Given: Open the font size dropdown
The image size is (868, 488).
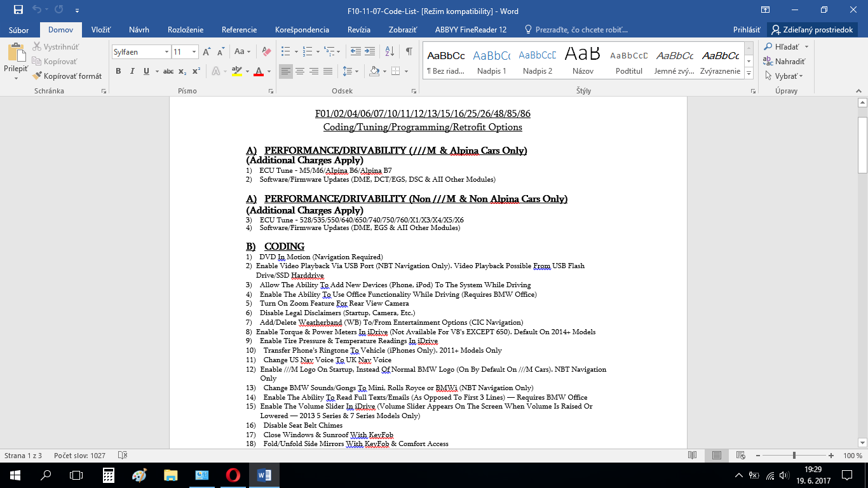Looking at the screenshot, I should (x=194, y=52).
